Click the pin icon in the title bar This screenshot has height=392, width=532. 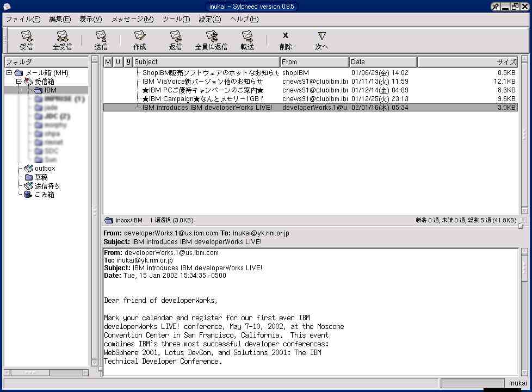(x=496, y=7)
